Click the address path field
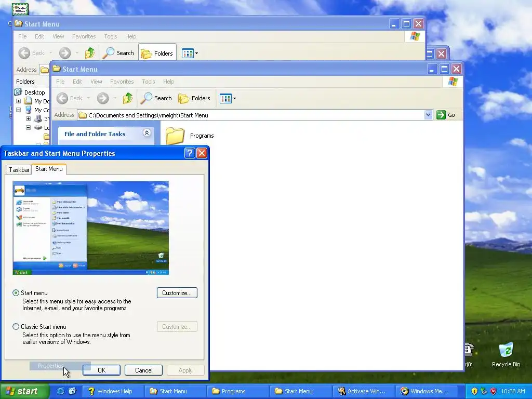 pyautogui.click(x=251, y=115)
